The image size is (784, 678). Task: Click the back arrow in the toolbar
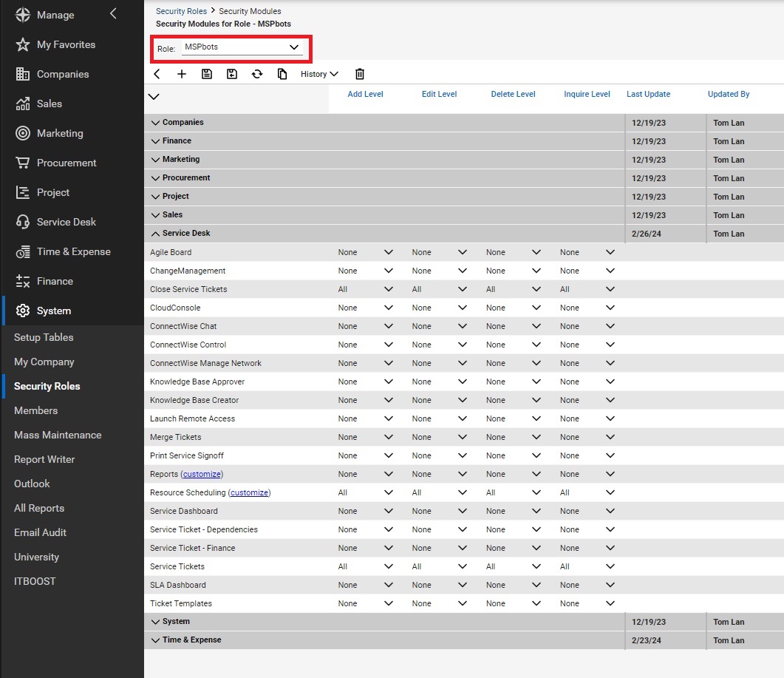157,74
